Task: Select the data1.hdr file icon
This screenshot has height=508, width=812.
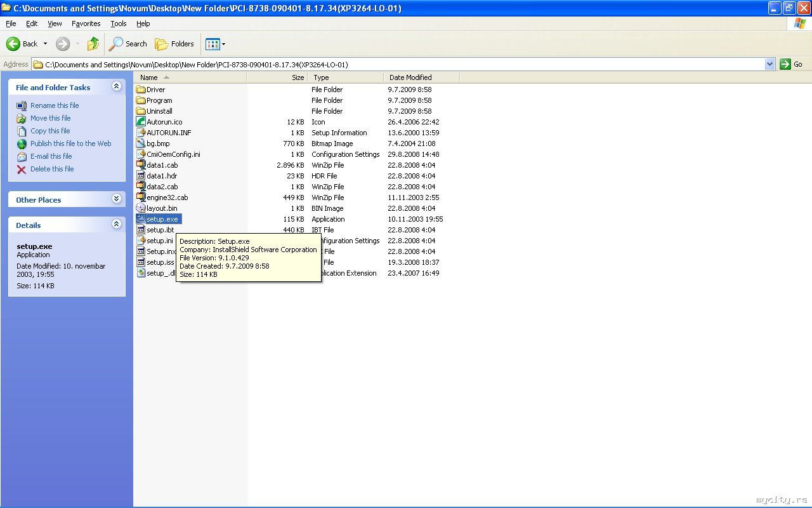Action: pyautogui.click(x=141, y=176)
